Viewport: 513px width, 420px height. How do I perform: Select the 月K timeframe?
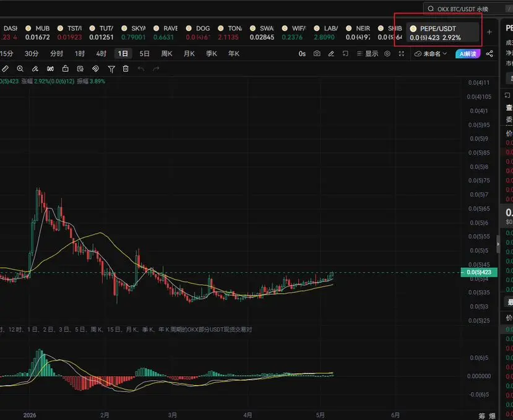click(189, 54)
